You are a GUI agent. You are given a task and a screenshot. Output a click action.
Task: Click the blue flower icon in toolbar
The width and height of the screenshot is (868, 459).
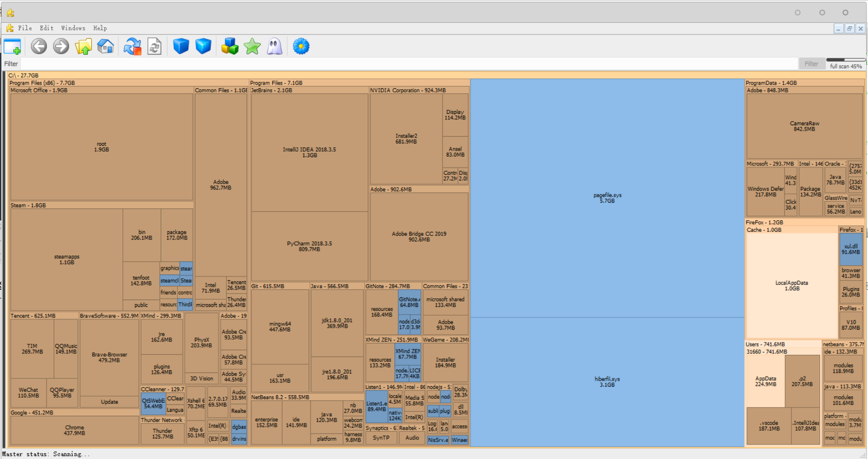click(x=301, y=46)
